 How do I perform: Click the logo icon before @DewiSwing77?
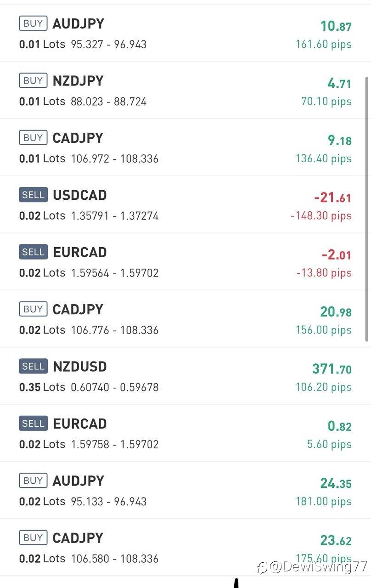pos(261,567)
